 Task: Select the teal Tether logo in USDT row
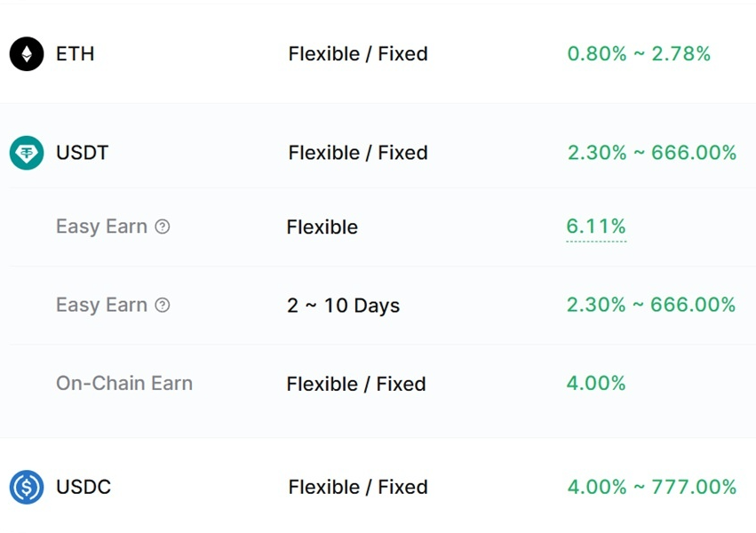point(26,153)
